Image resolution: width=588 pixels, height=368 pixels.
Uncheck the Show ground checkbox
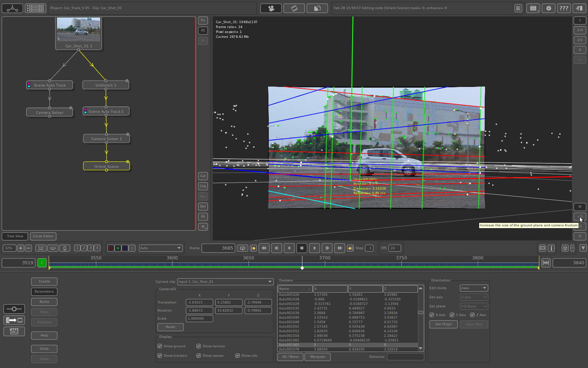tap(160, 346)
